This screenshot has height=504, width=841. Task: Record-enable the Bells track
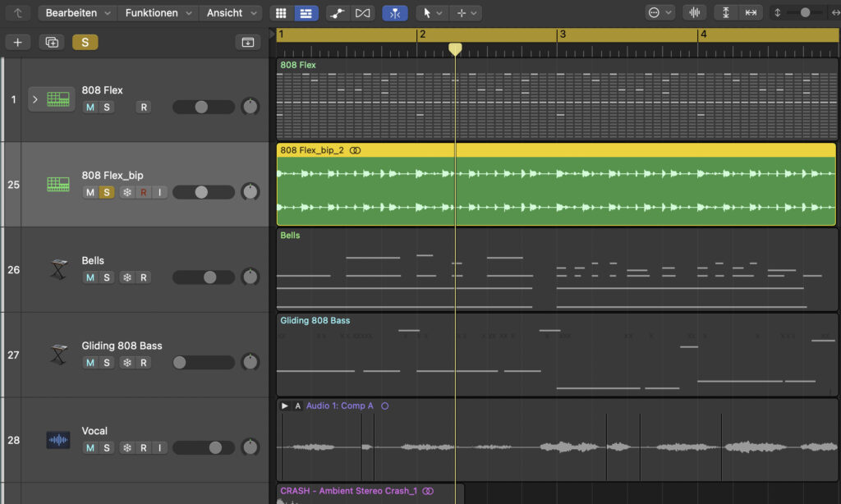(143, 277)
